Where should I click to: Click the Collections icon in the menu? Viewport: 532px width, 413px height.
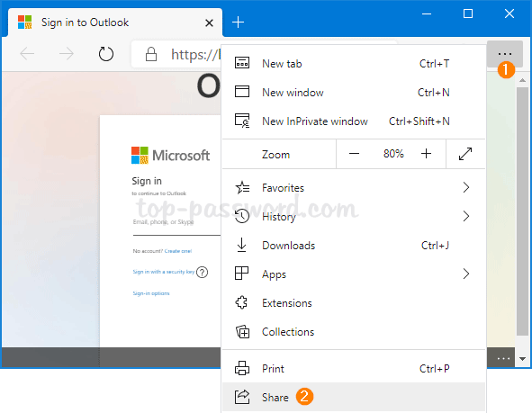(242, 332)
